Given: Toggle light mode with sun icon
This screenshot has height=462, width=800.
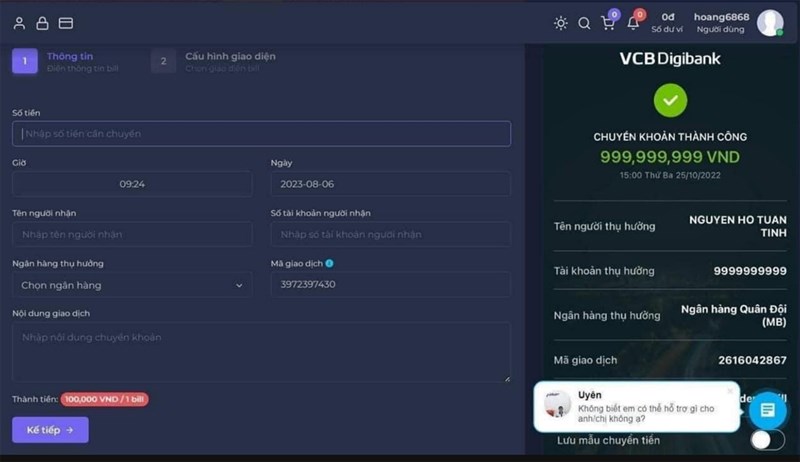Looking at the screenshot, I should [561, 23].
